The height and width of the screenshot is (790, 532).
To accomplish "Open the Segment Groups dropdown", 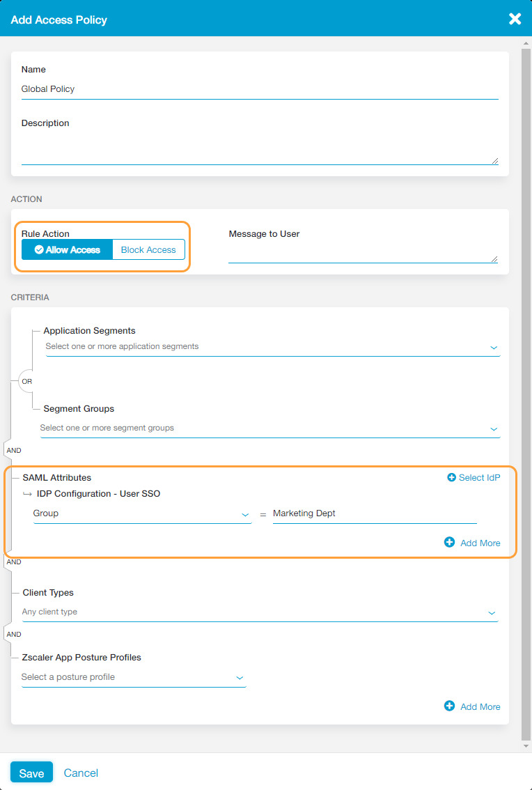I will pos(269,428).
